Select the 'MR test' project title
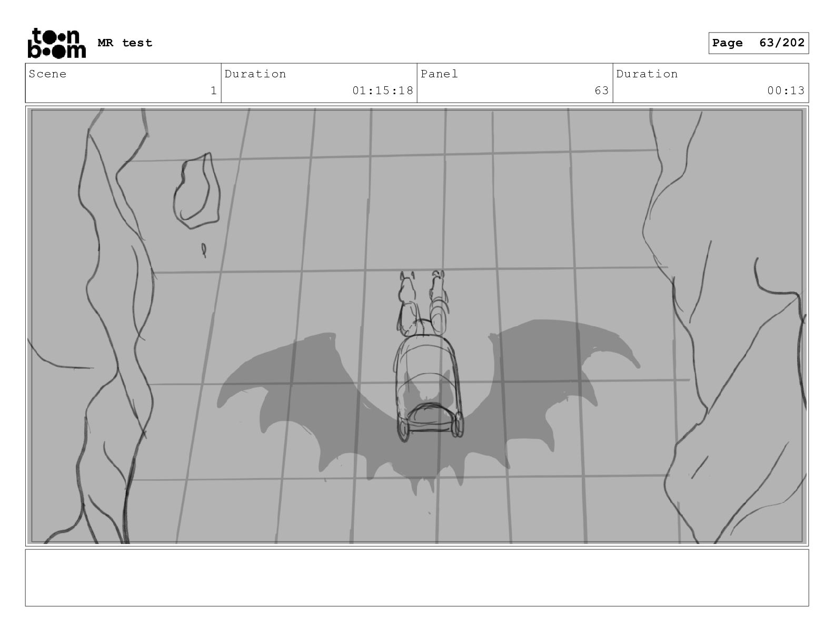Viewport: 834px width, 644px height. pyautogui.click(x=125, y=43)
